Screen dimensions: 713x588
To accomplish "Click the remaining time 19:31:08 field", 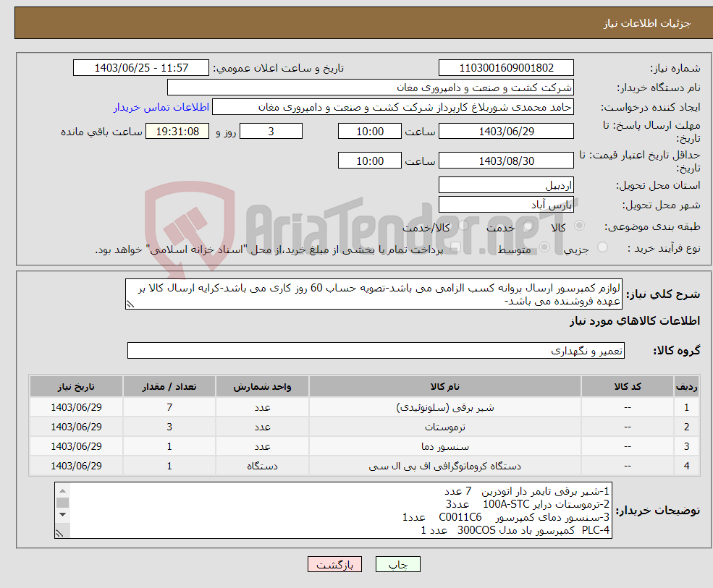I will tap(177, 132).
